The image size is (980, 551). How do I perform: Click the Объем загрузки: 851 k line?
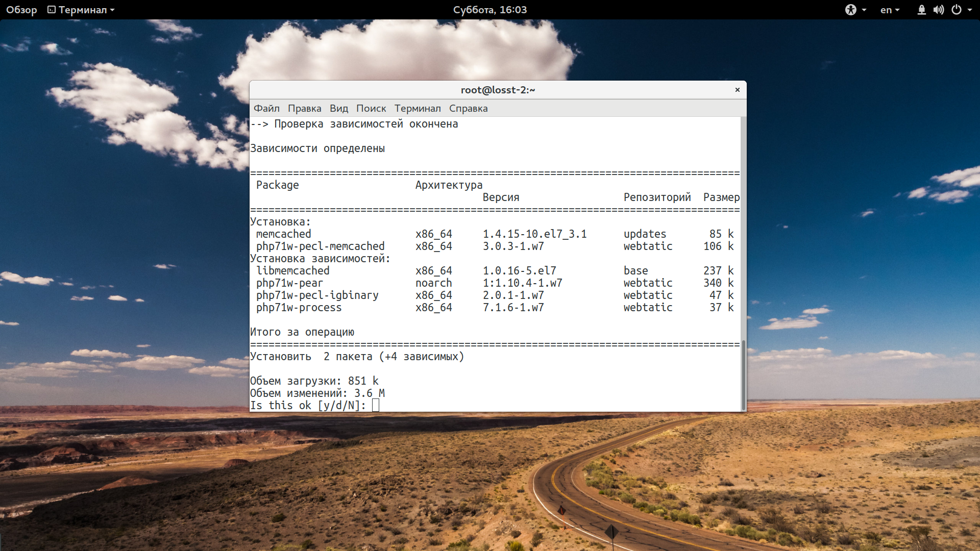click(x=314, y=381)
